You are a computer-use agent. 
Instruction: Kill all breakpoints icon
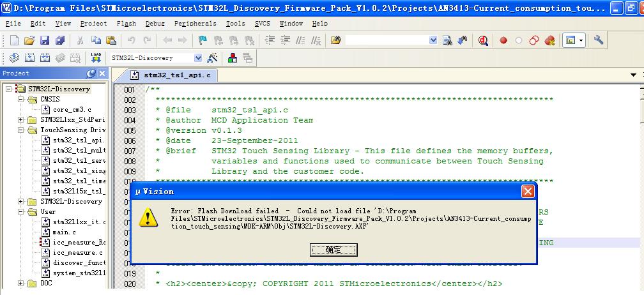click(549, 40)
